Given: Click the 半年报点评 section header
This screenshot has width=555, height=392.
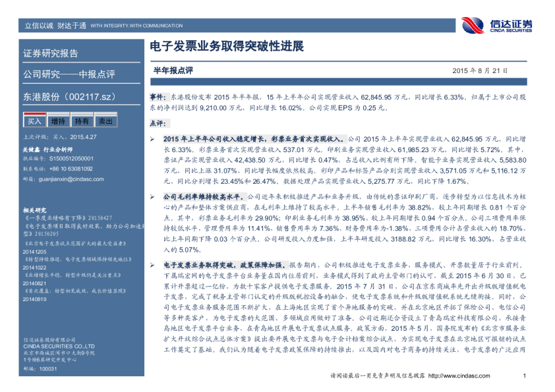Looking at the screenshot, I should pos(173,69).
